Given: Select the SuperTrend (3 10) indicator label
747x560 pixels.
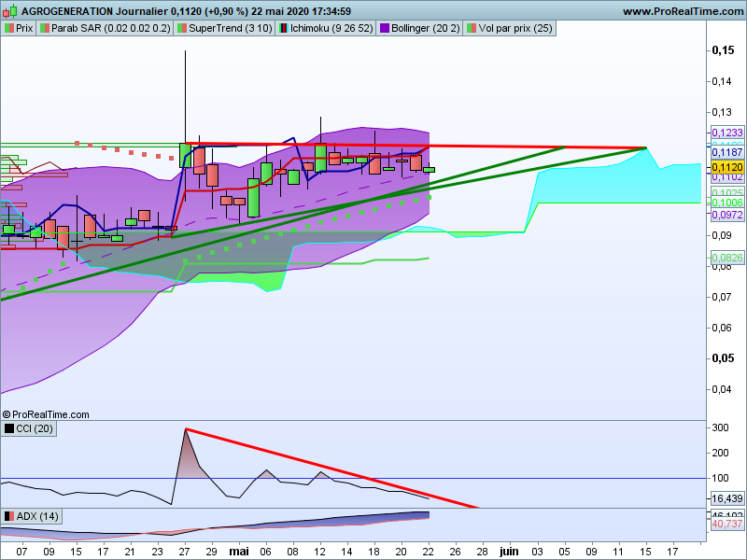Looking at the screenshot, I should [224, 28].
